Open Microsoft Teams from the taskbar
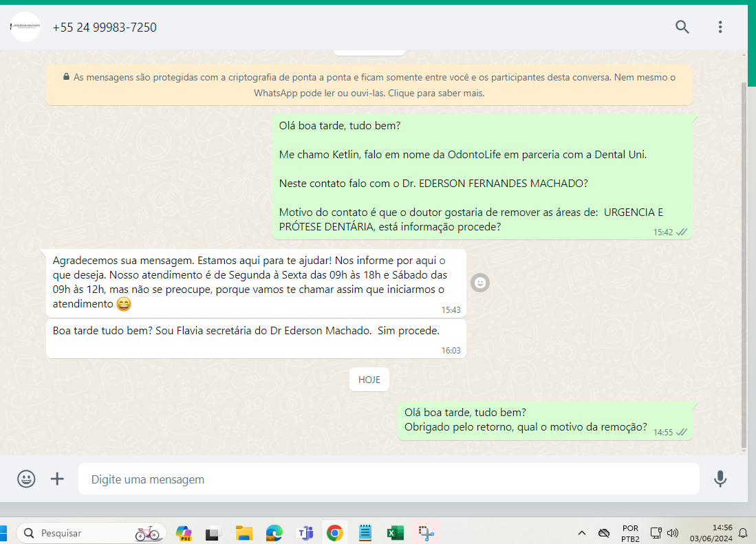Screen dimensions: 756x544 click(305, 533)
